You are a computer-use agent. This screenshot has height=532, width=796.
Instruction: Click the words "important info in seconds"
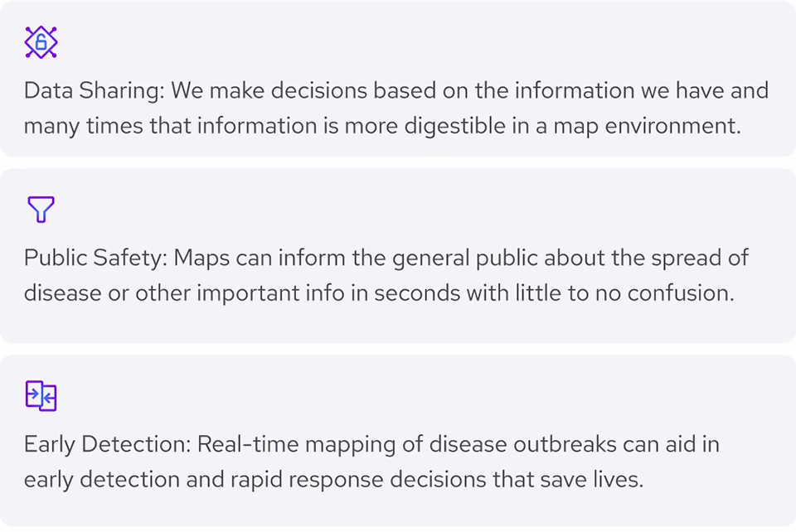pyautogui.click(x=323, y=294)
